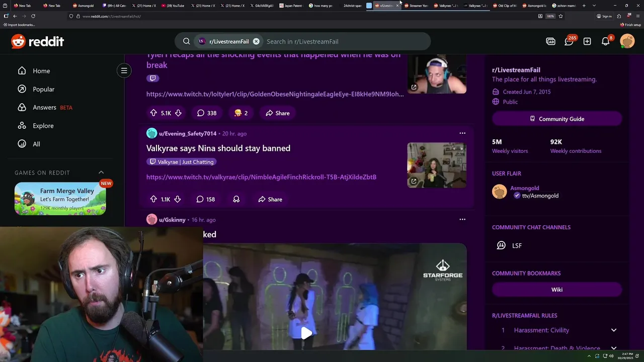Screen dimensions: 644x362
Task: Remove the r/LivestreamFail search scope chip
Action: click(256, 41)
